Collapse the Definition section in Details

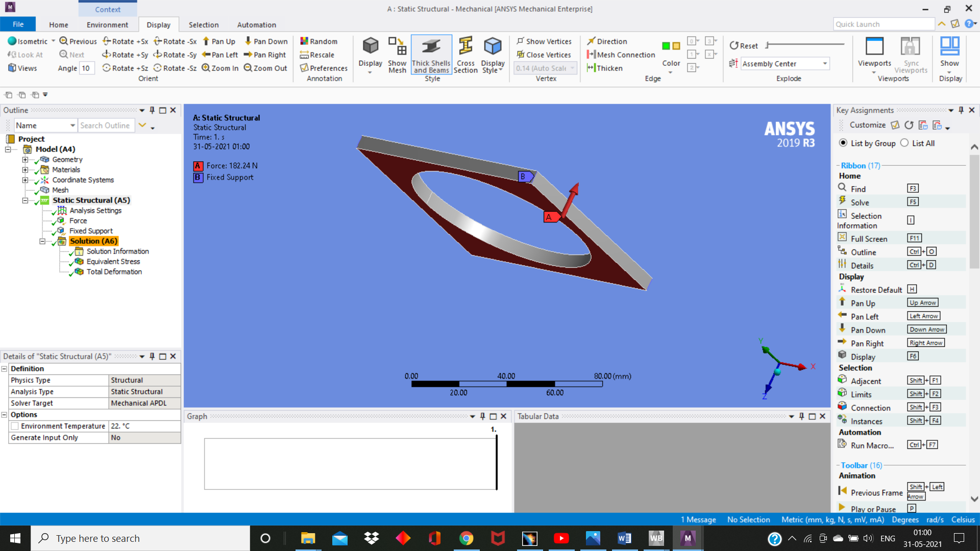pos(4,369)
